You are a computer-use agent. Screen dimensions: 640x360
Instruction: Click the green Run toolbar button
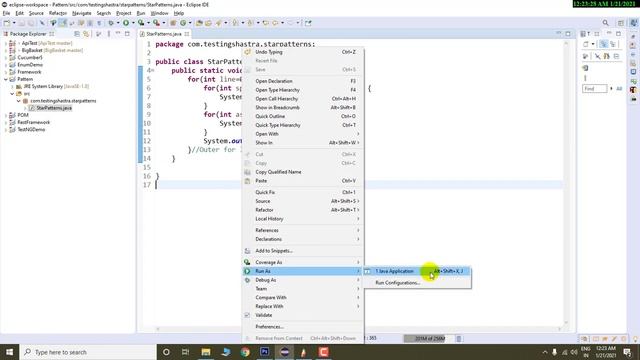[126, 23]
